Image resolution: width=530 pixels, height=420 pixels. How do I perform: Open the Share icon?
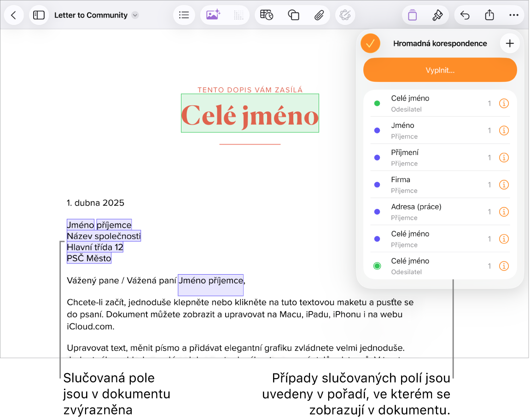[489, 15]
